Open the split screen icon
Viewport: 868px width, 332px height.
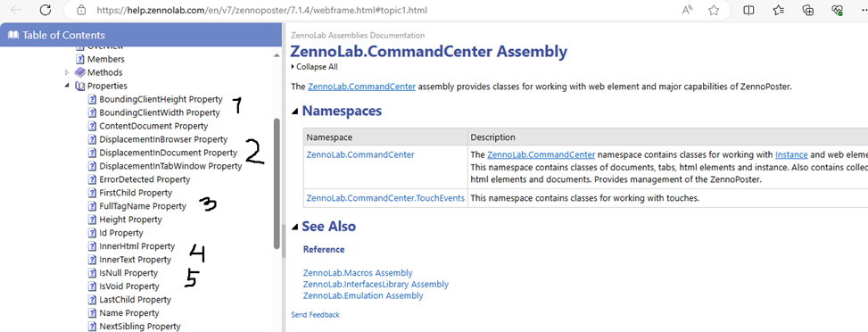point(748,10)
